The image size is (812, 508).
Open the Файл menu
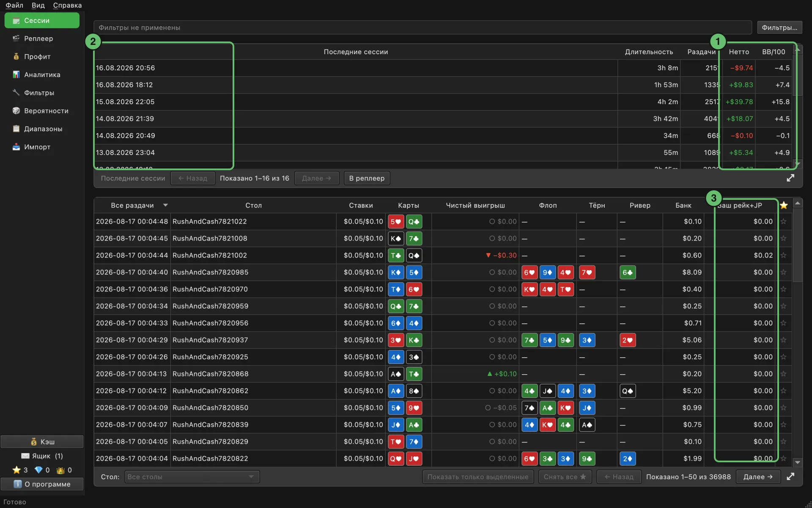pyautogui.click(x=14, y=5)
